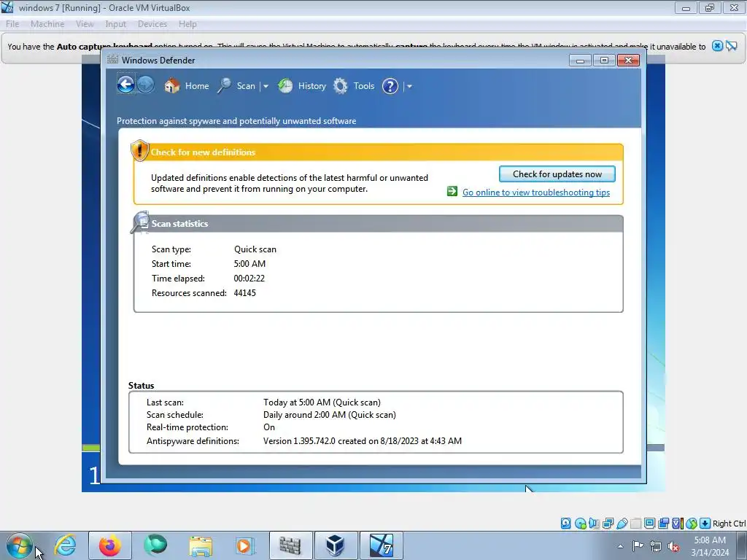Click the Tools gear icon

[340, 86]
